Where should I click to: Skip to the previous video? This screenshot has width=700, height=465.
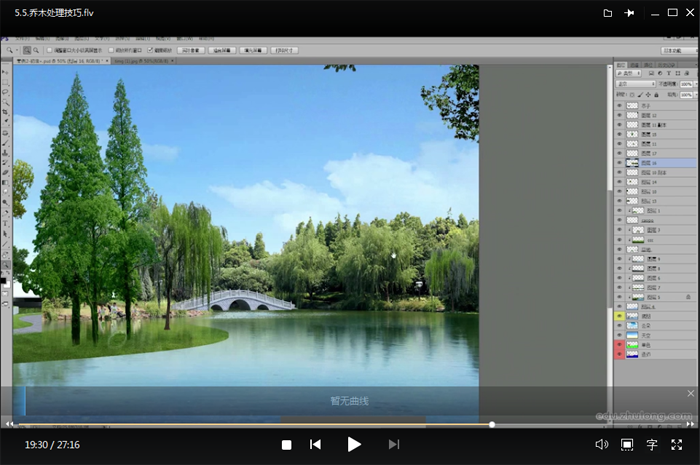click(315, 444)
